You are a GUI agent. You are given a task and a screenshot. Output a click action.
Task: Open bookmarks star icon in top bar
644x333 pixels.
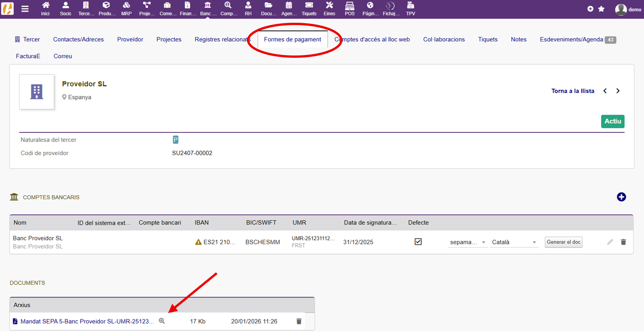[x=601, y=9]
